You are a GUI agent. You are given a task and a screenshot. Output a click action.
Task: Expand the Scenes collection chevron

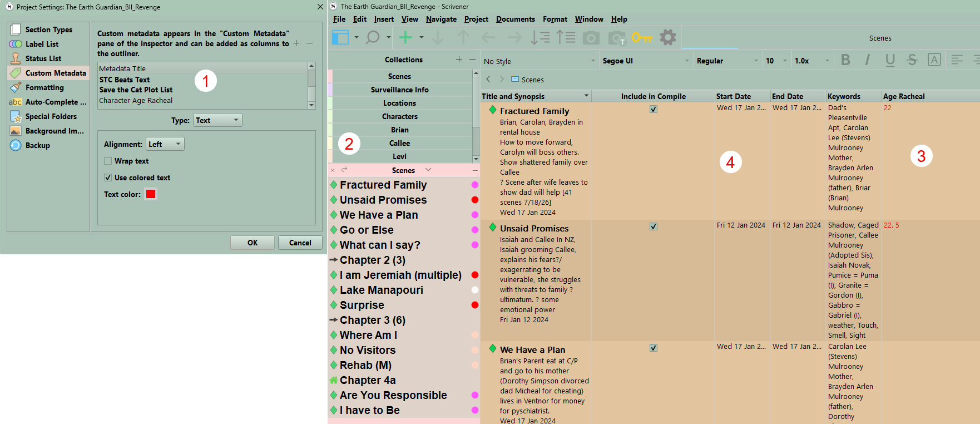click(x=428, y=170)
